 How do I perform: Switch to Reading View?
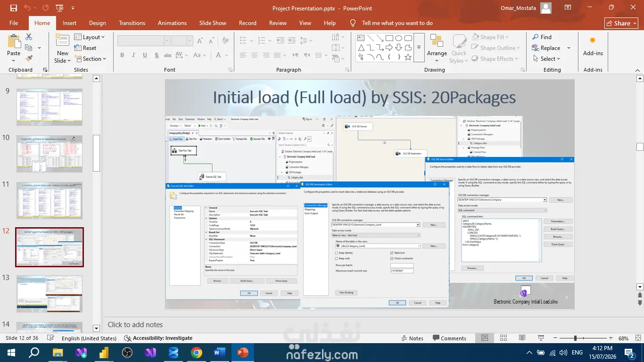pos(522,338)
